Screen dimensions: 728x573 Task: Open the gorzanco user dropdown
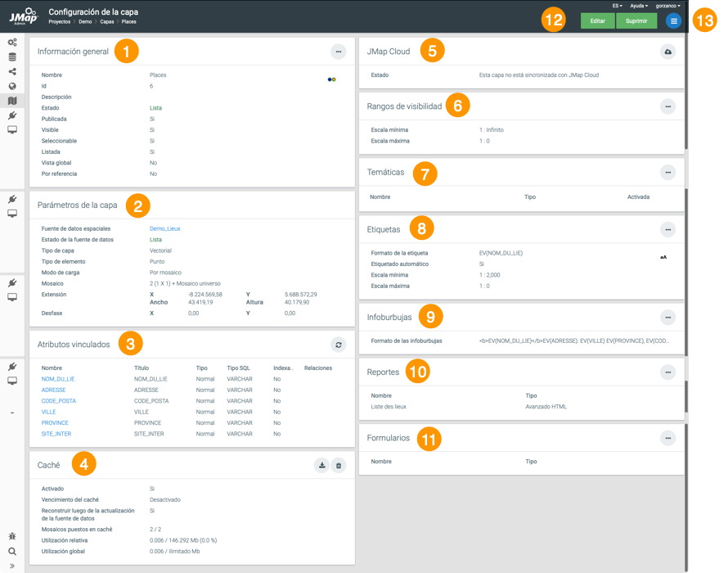pos(668,6)
